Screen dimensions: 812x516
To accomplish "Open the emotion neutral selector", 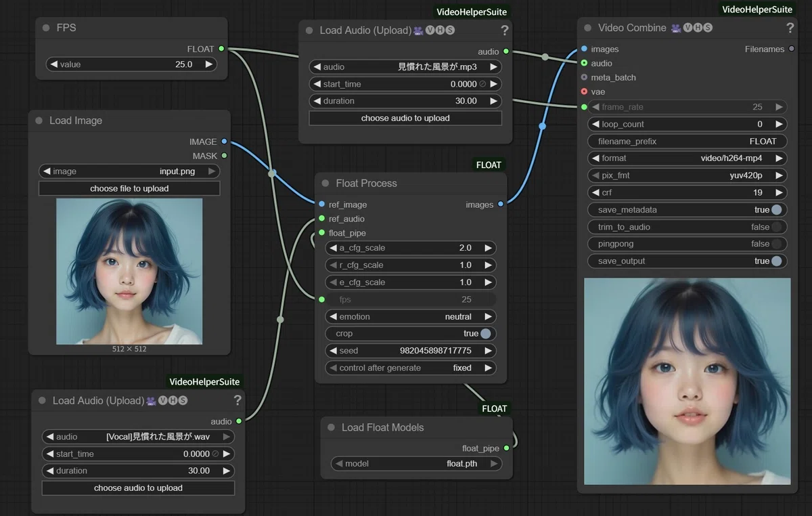I will point(411,316).
